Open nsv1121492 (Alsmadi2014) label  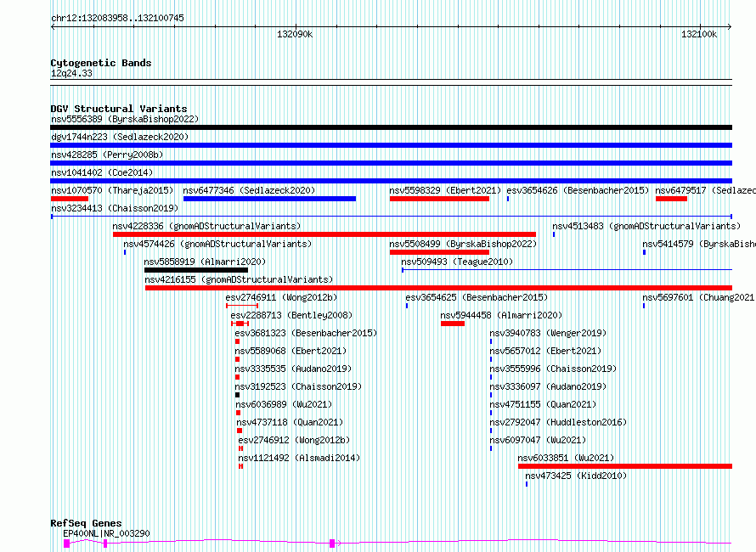pos(299,458)
